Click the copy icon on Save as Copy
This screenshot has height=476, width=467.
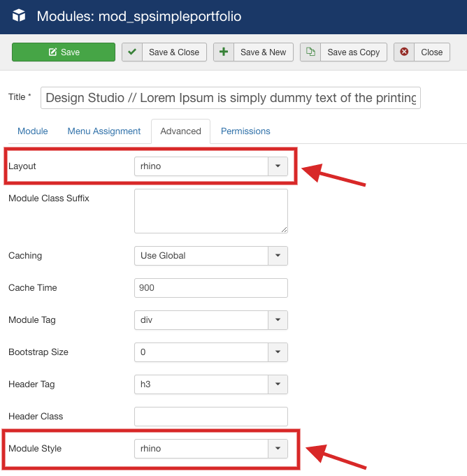tap(310, 52)
